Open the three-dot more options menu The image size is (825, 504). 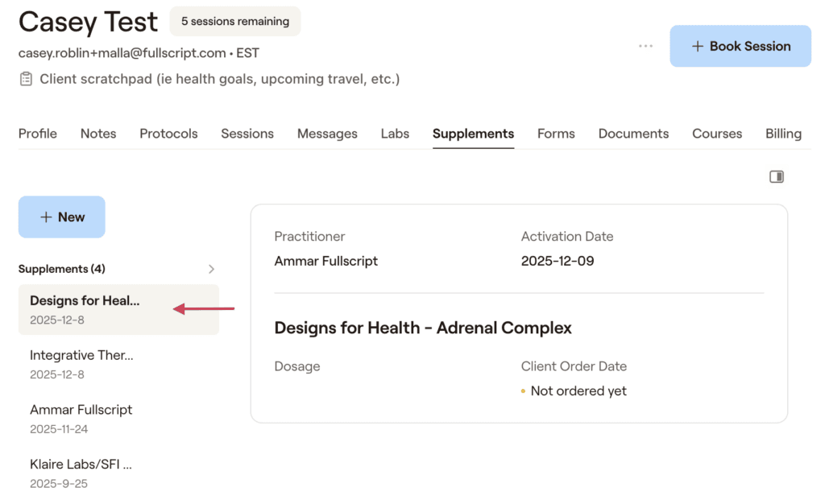pyautogui.click(x=645, y=46)
